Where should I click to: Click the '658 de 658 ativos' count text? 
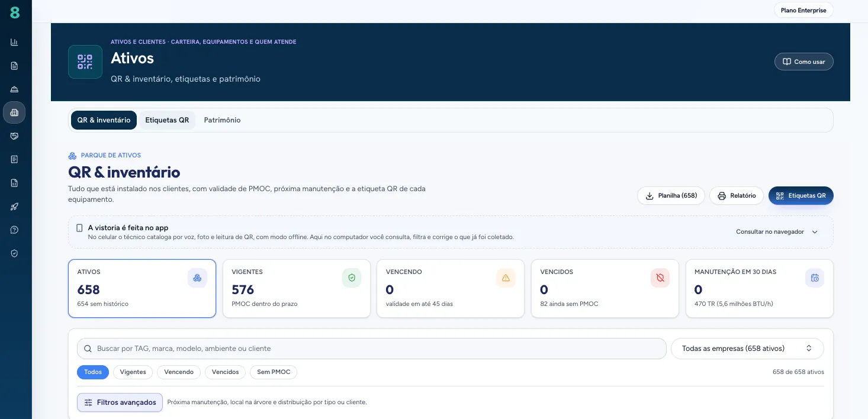point(798,372)
